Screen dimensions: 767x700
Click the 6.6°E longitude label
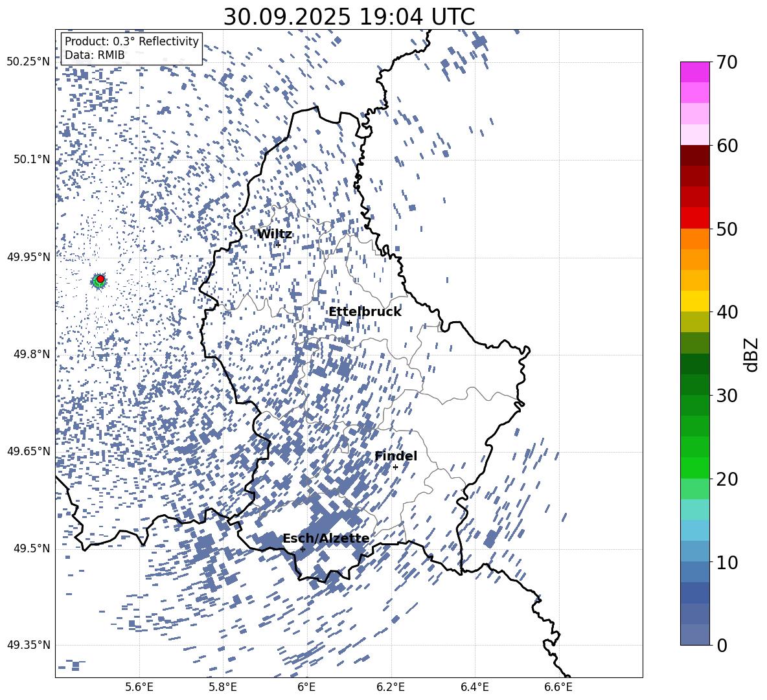tap(558, 687)
